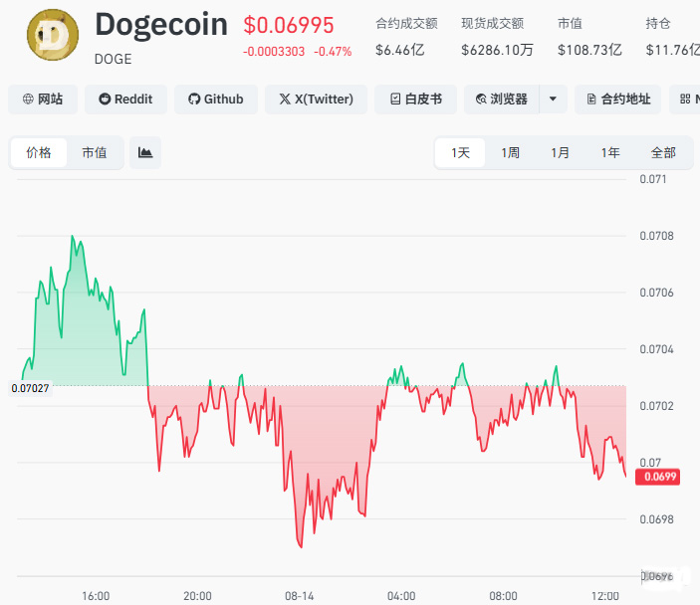Open the X(Twitter) link button
Viewport: 700px width, 605px height.
(x=316, y=100)
